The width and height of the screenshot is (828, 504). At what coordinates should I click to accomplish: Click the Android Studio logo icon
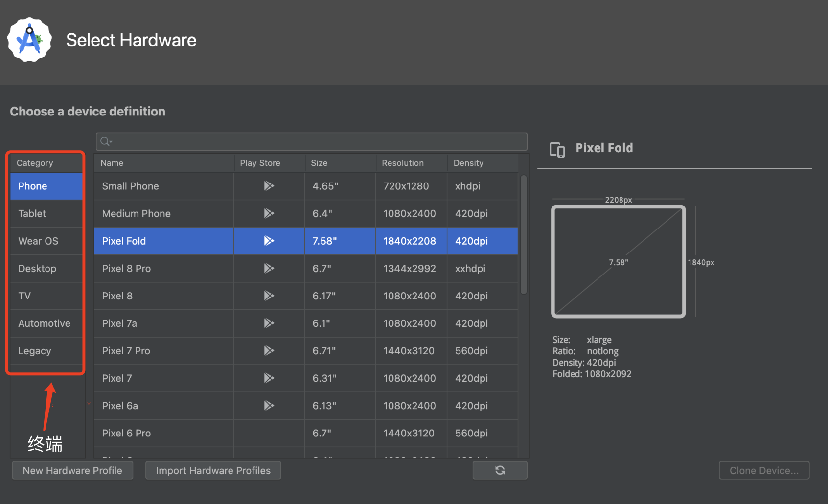tap(29, 40)
